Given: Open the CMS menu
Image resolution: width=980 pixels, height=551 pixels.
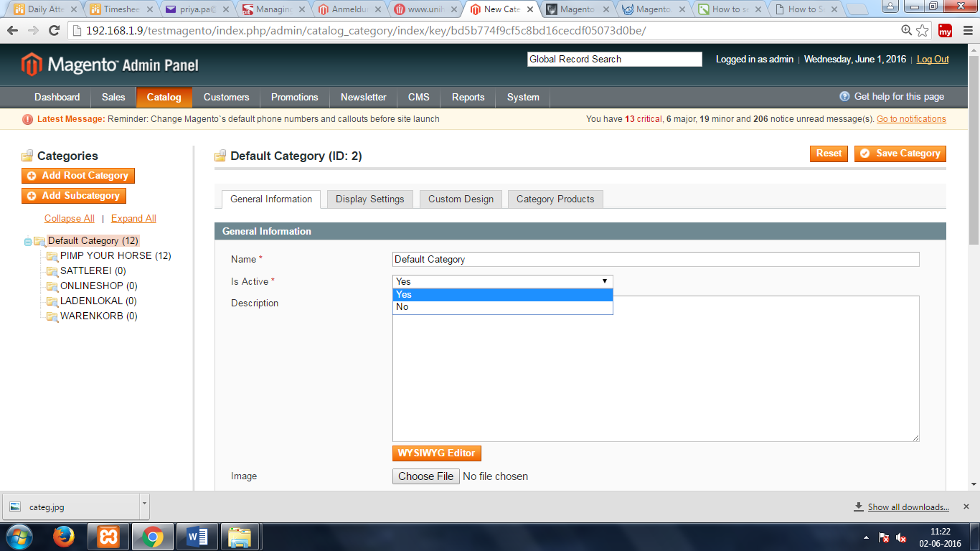Looking at the screenshot, I should [x=419, y=97].
